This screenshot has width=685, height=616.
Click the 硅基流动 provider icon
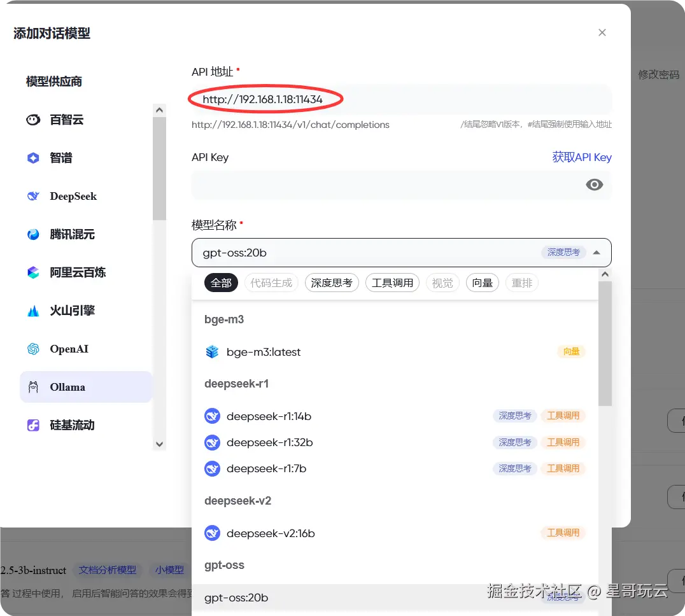click(33, 425)
